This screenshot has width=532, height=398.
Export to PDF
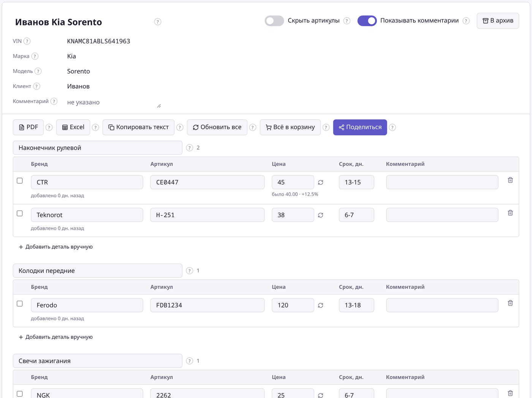click(x=28, y=127)
